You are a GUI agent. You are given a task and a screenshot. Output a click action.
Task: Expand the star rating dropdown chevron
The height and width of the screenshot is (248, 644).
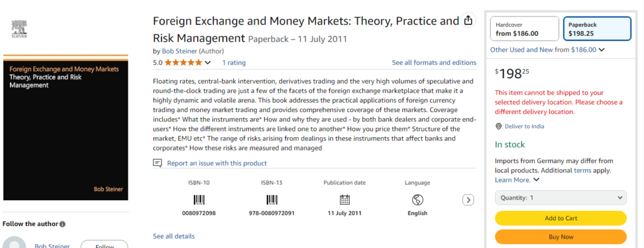click(208, 63)
